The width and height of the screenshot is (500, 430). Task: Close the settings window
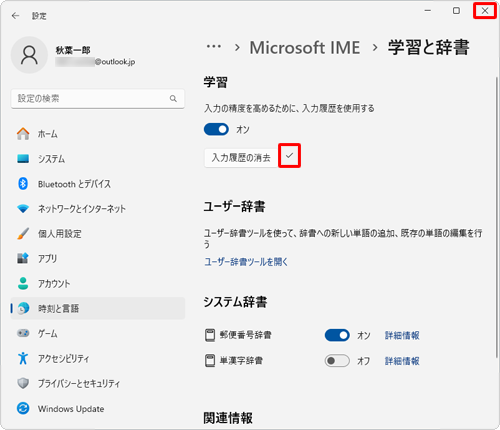point(485,11)
